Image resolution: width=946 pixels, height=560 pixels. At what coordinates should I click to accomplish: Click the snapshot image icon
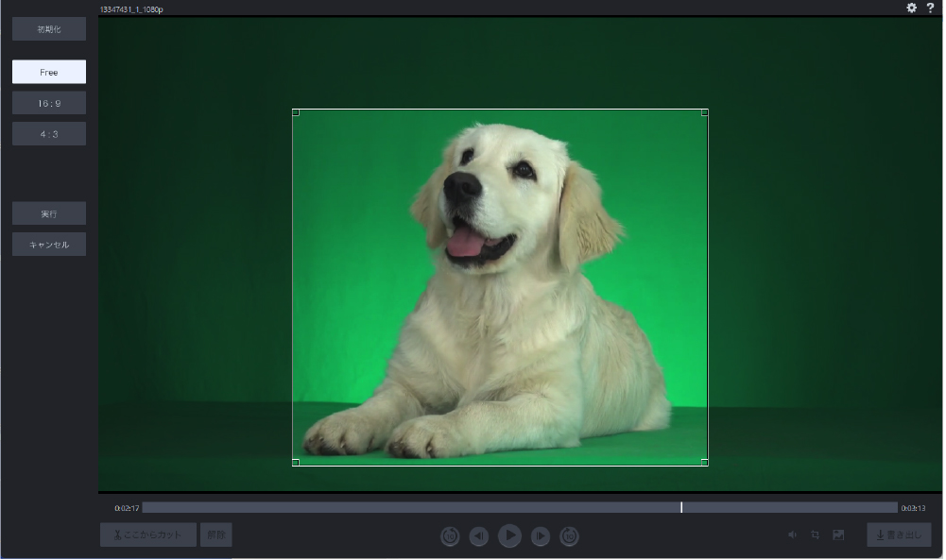tap(838, 535)
